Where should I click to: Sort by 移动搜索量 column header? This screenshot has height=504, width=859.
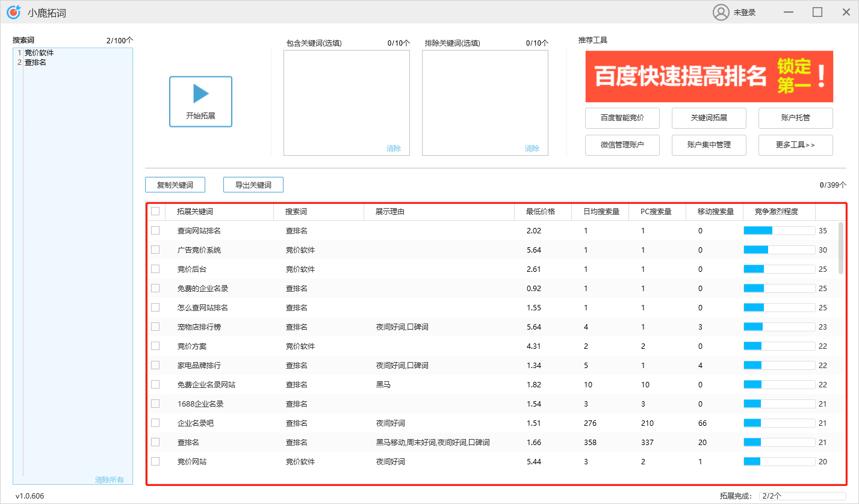tap(715, 212)
